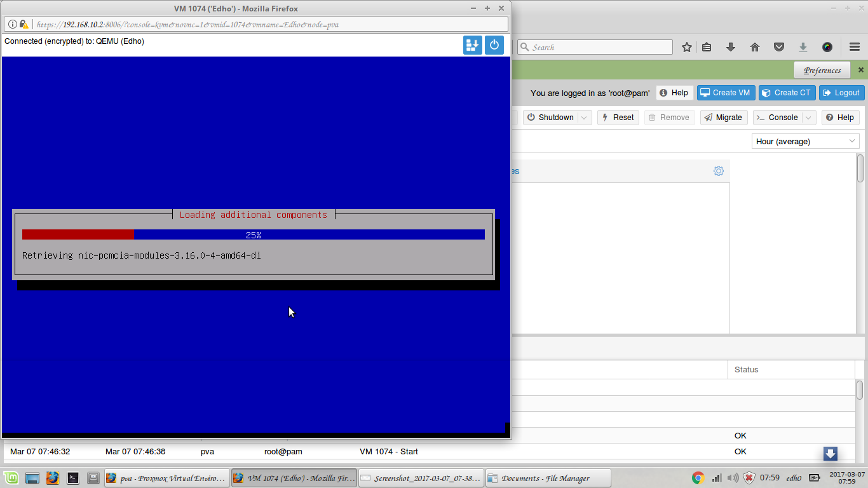
Task: Click the show desktop icon in taskbar
Action: point(32,478)
